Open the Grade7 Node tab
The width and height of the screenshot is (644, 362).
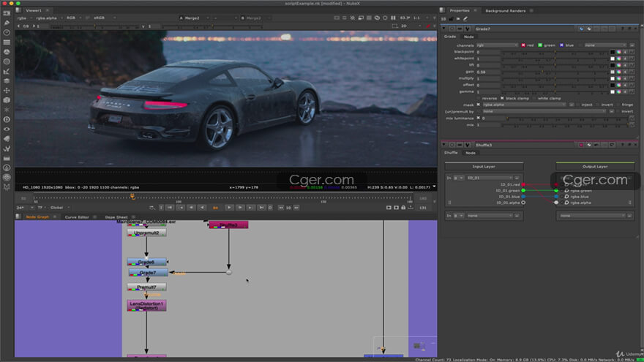[468, 37]
